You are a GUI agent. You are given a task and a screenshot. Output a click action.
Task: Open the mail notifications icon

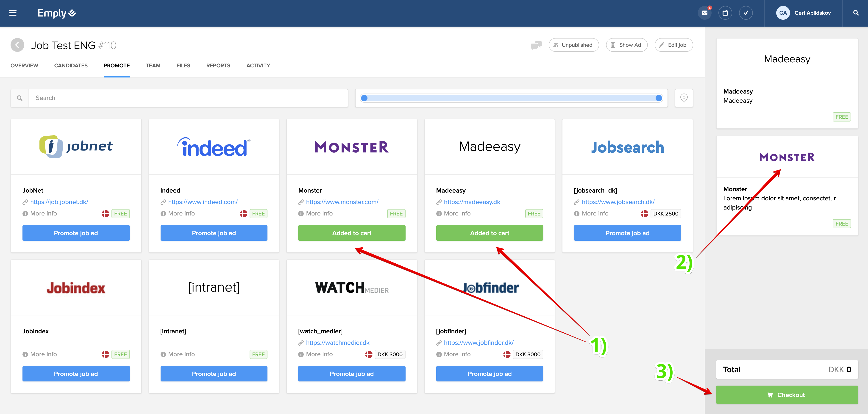(704, 13)
